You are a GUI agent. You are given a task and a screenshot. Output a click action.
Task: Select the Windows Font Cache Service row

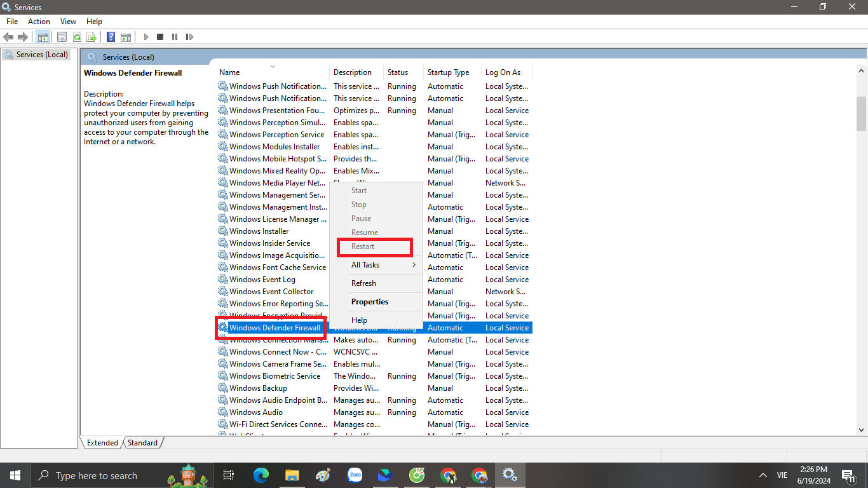(x=374, y=268)
